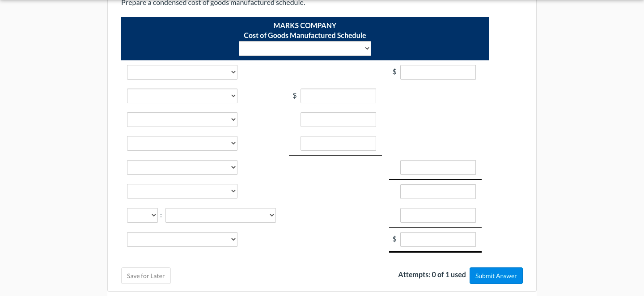Open the period selector dropdown in the schedule header

click(x=305, y=48)
